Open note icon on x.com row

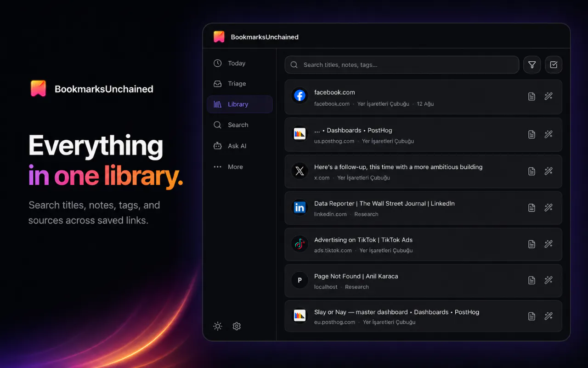pyautogui.click(x=531, y=171)
